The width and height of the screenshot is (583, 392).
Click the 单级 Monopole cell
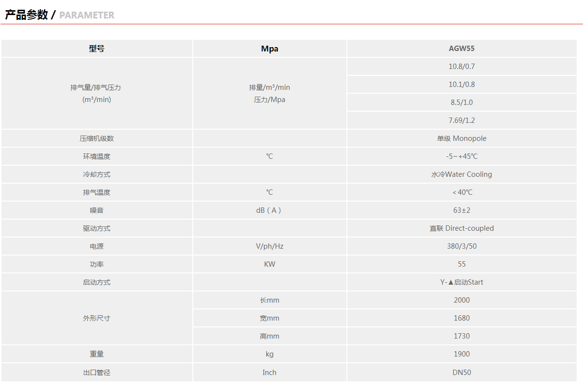pos(462,138)
